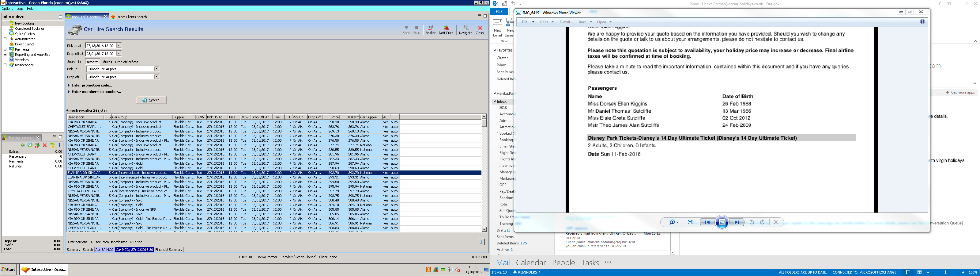
Task: Rotate the photo clockwise in Photo Viewer
Action: 762,222
